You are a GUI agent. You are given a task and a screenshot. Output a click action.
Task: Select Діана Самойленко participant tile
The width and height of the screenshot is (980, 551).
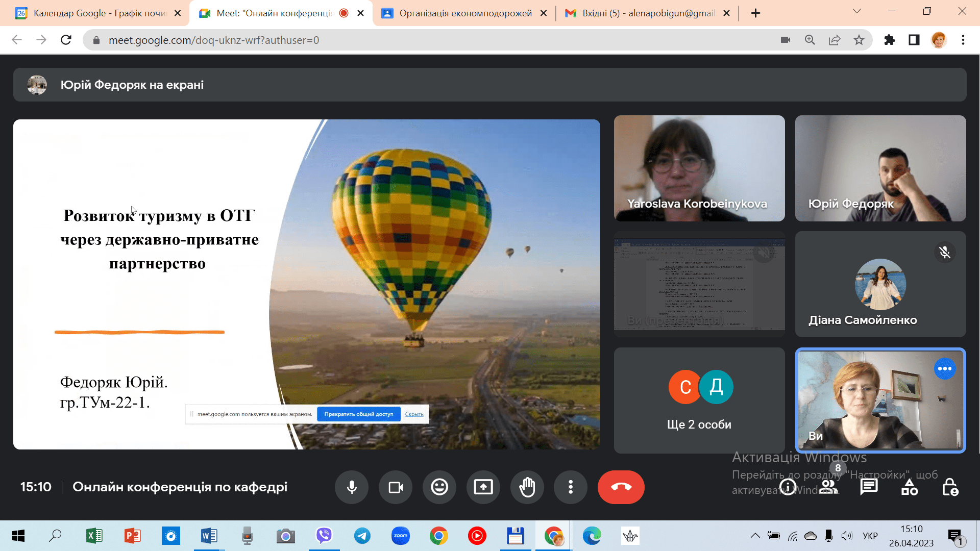[x=880, y=284]
